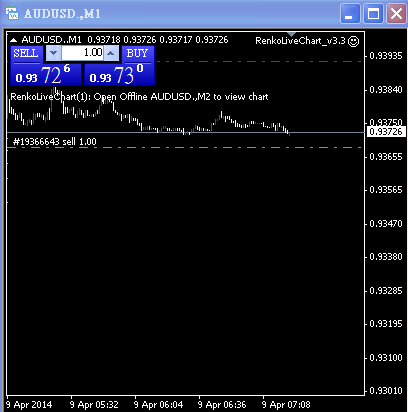Click the 1.00 lot size field
The height and width of the screenshot is (412, 408).
click(82, 53)
